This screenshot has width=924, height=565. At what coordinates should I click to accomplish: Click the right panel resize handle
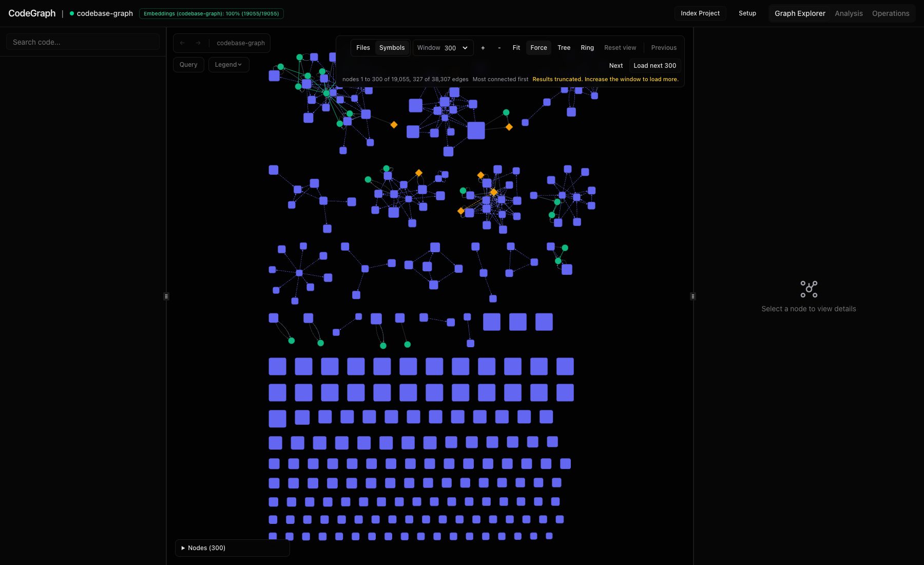coord(693,296)
